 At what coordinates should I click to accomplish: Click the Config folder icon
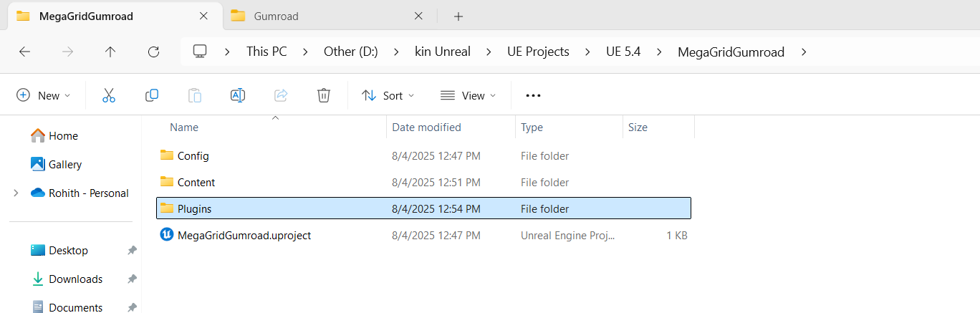tap(167, 155)
